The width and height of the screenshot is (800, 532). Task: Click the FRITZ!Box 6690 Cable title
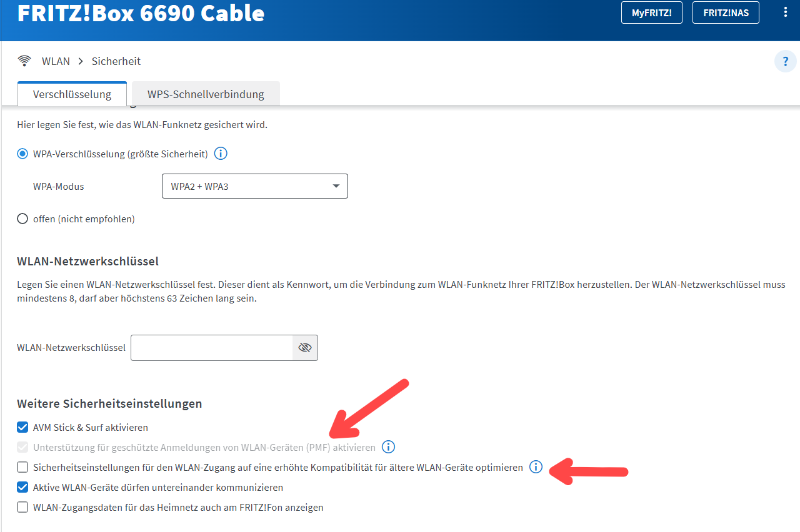tap(141, 12)
